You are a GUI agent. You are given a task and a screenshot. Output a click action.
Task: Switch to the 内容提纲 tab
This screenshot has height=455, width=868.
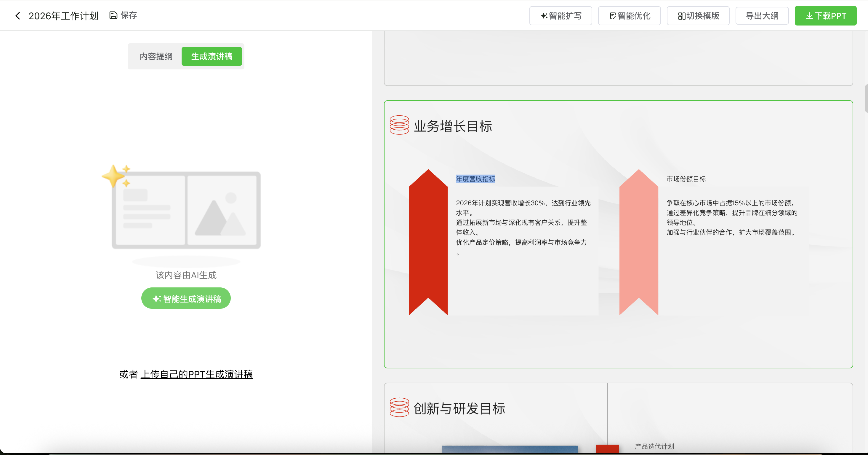pos(156,56)
